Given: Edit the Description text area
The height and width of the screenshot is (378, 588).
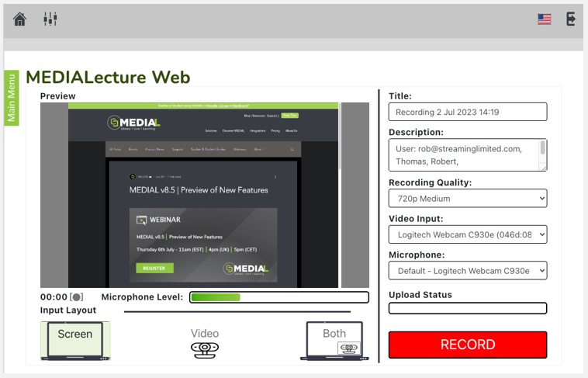Looking at the screenshot, I should (468, 155).
